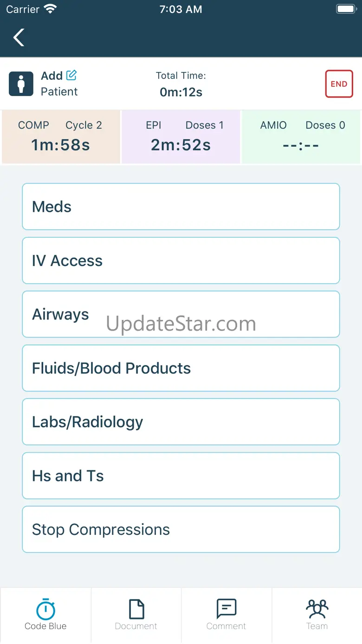Viewport: 362px width, 644px height.
Task: Tap the EPI doses timer tile
Action: point(181,137)
